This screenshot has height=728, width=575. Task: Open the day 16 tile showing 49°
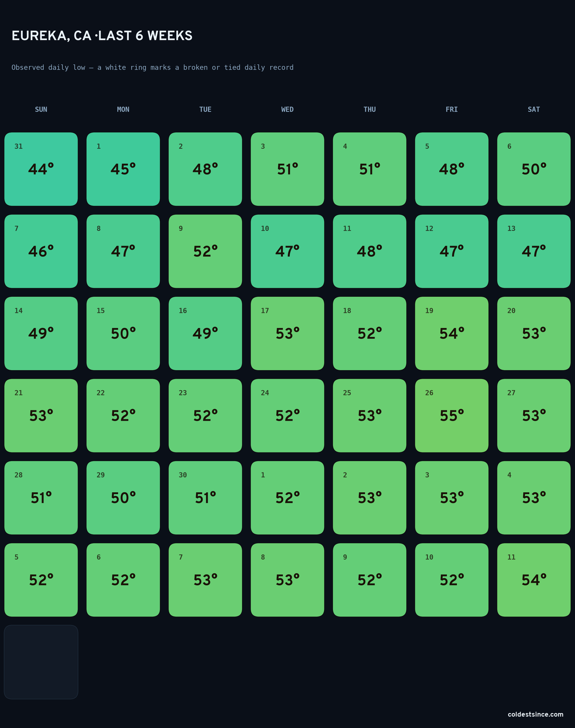click(205, 333)
